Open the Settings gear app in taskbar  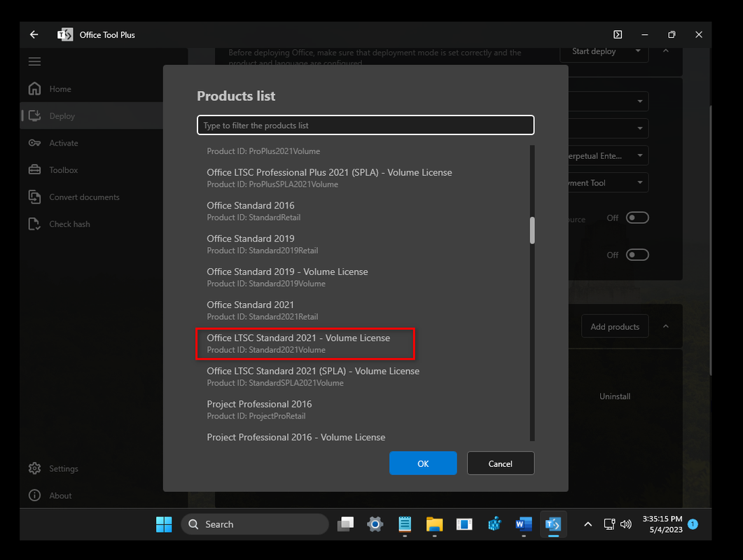point(375,524)
